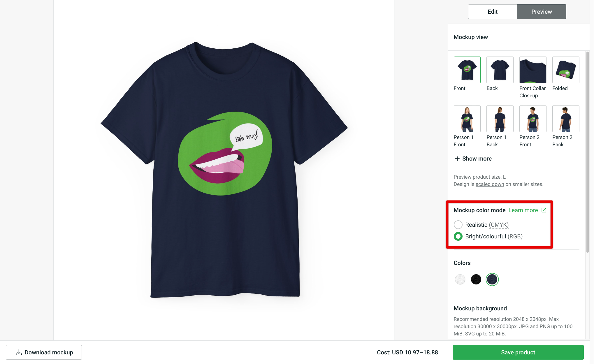Image resolution: width=594 pixels, height=364 pixels.
Task: Expand Show more mockup views
Action: coord(472,159)
